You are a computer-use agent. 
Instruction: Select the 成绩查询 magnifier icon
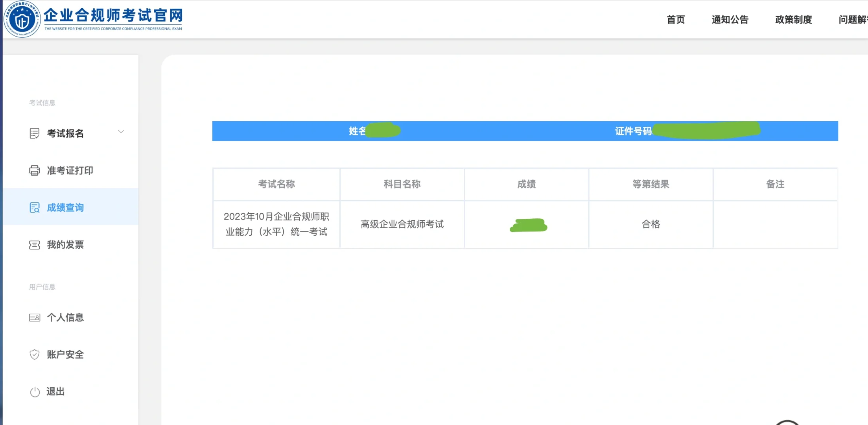[34, 207]
